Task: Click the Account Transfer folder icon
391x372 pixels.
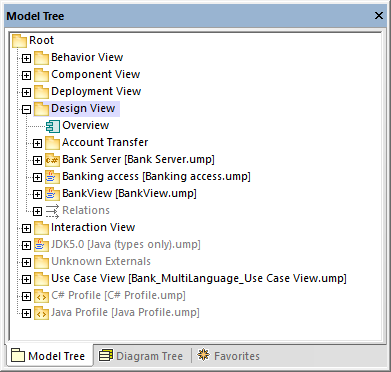Action: [x=53, y=143]
